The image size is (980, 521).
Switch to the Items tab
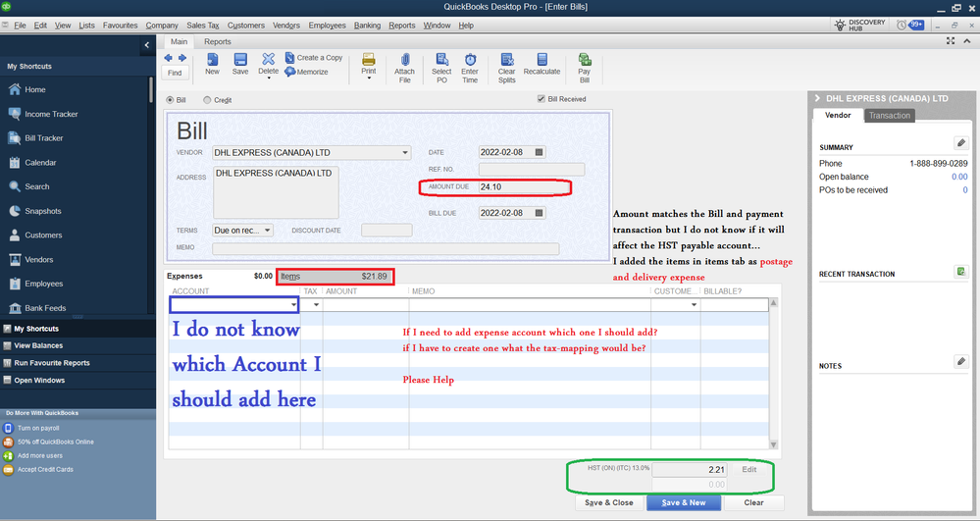tap(336, 276)
